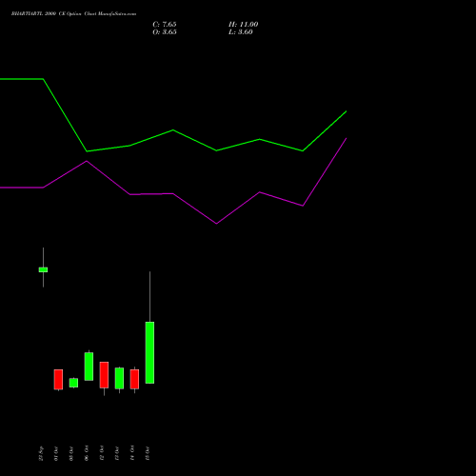Click the BHARTIARTL chart title text
Image resolution: width=476 pixels, height=476 pixels.
(73, 13)
